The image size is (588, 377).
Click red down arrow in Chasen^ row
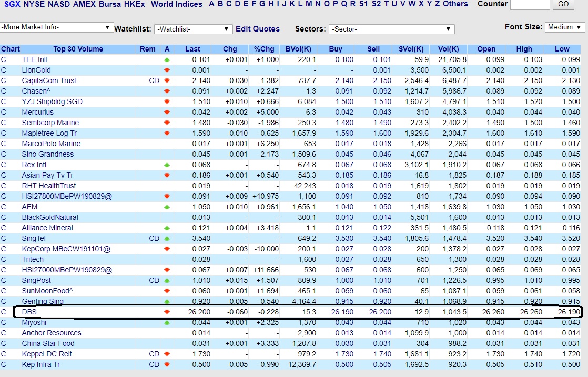pyautogui.click(x=167, y=91)
